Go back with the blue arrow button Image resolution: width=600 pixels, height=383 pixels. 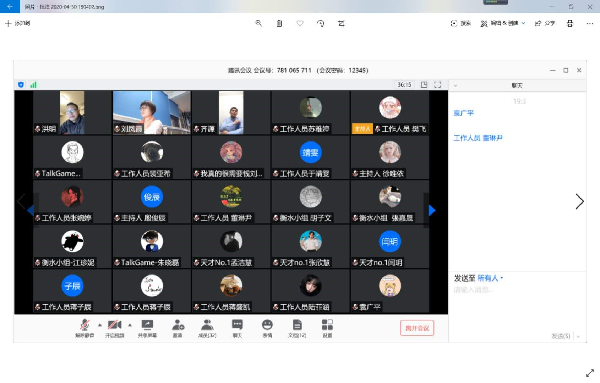(x=10, y=7)
